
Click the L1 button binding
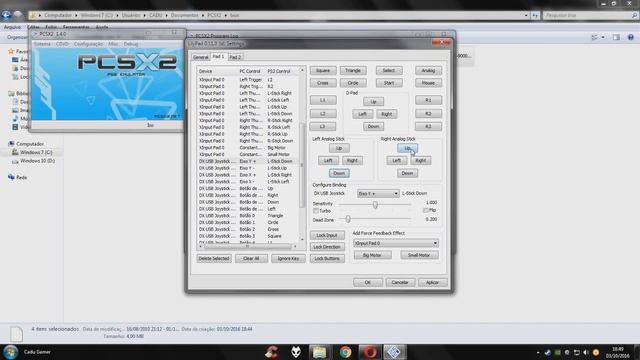[x=323, y=100]
